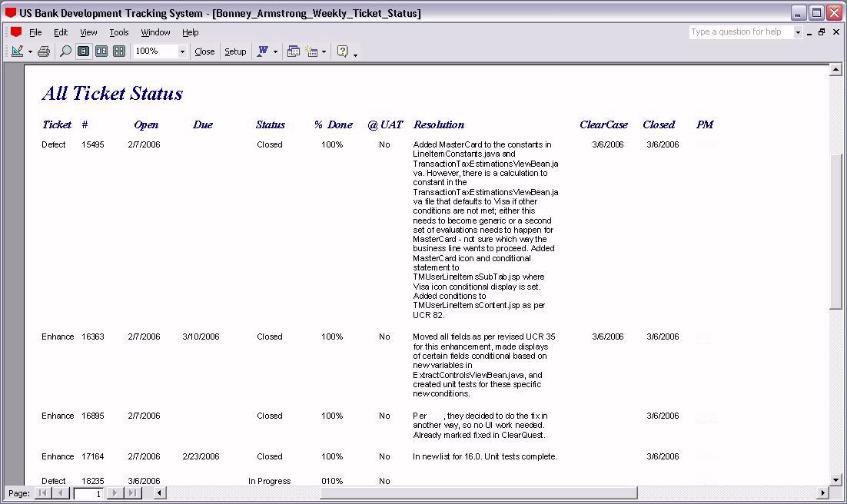Open the Database Window icon
This screenshot has width=847, height=504.
293,51
